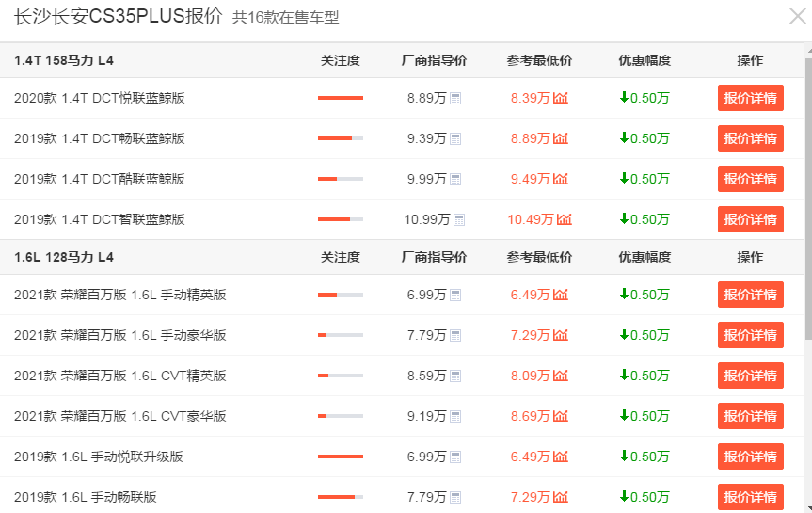The image size is (812, 513).
Task: Click attention bar for 2021款 CVT豪华版
Action: 341,416
